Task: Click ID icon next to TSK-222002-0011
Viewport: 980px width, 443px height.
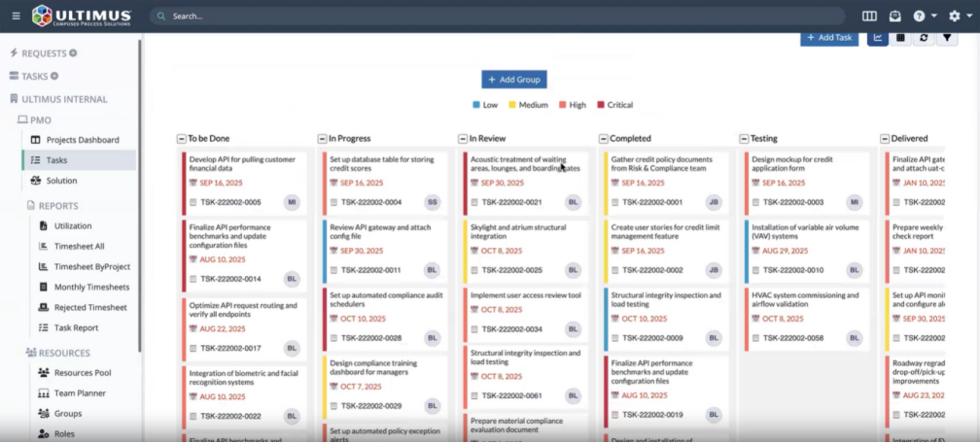Action: coord(333,270)
